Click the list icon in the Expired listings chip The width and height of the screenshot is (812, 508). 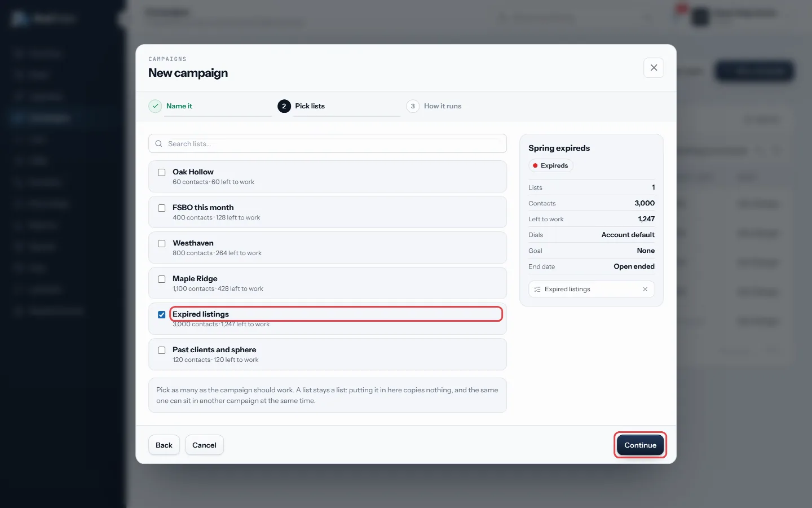(x=537, y=289)
